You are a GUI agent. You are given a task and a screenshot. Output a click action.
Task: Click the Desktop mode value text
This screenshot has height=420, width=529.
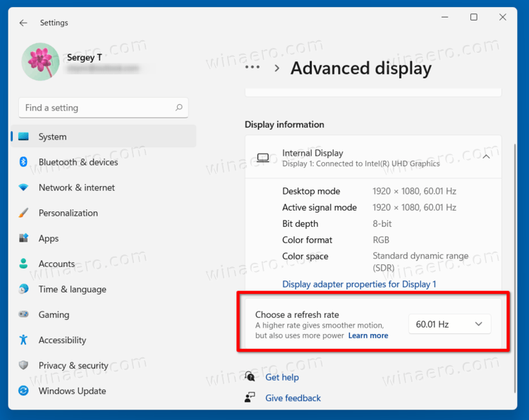414,192
